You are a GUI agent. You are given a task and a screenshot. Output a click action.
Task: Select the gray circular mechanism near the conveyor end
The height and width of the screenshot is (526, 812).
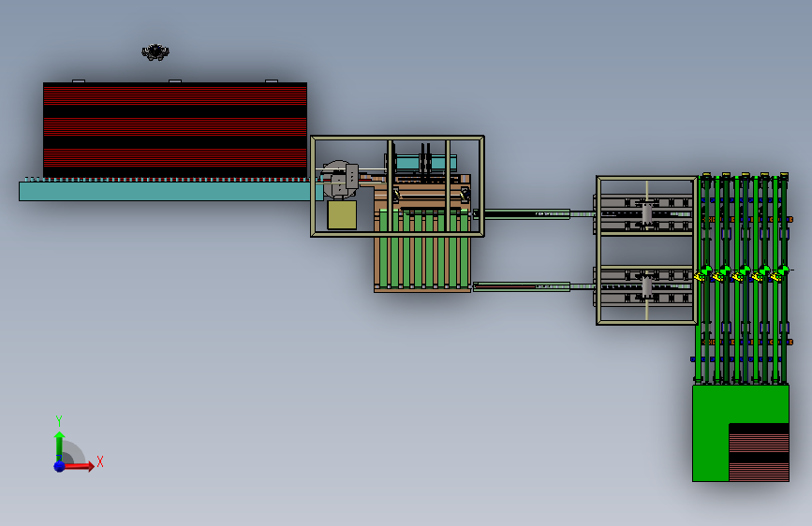pos(339,179)
